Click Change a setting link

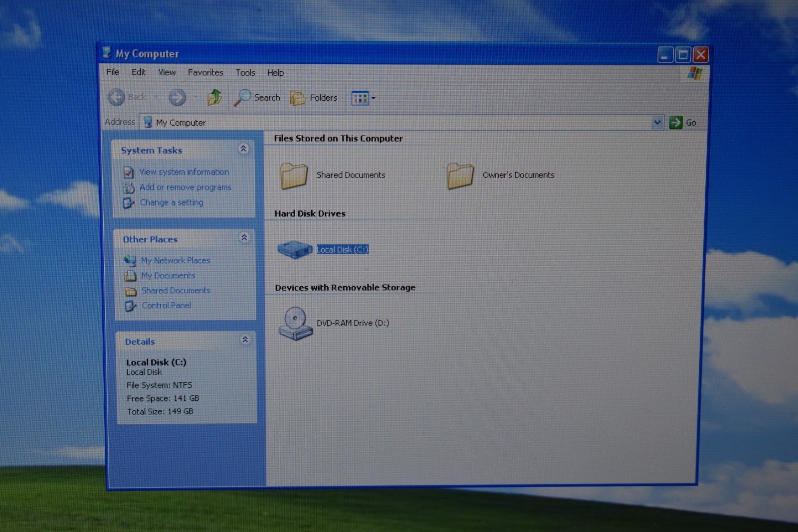172,202
